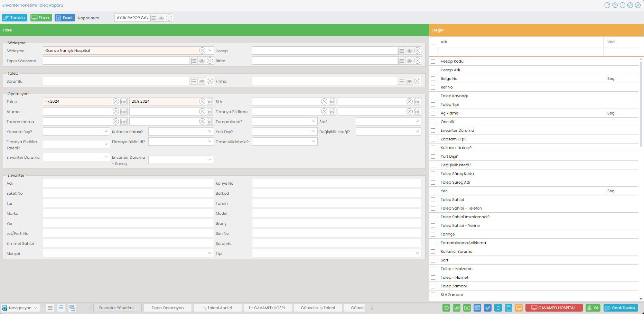Open calendar for first Atama date
Image resolution: width=644 pixels, height=314 pixels.
coord(123,111)
